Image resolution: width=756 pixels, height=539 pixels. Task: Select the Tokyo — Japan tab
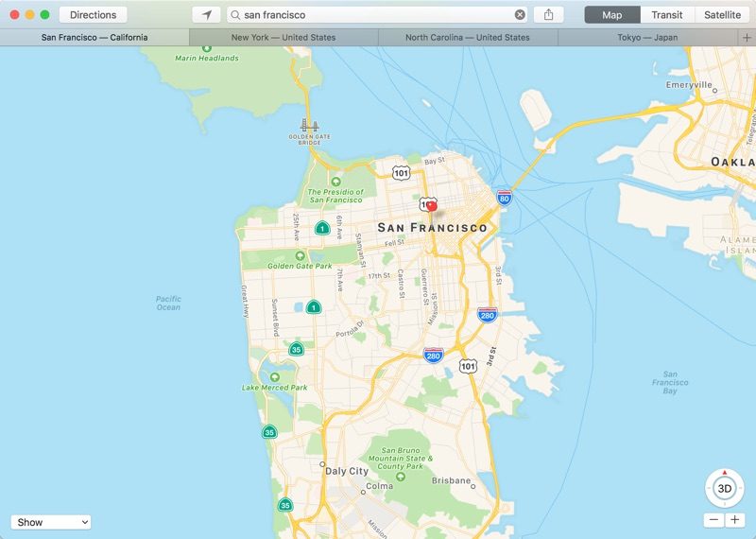tap(647, 37)
